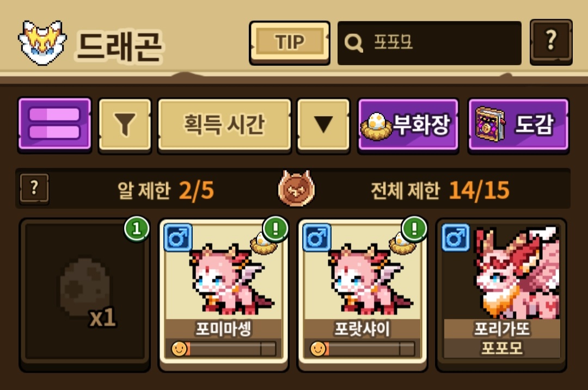This screenshot has height=390, width=588.
Task: Select the 포랏샤이 dragon card
Action: (x=362, y=294)
